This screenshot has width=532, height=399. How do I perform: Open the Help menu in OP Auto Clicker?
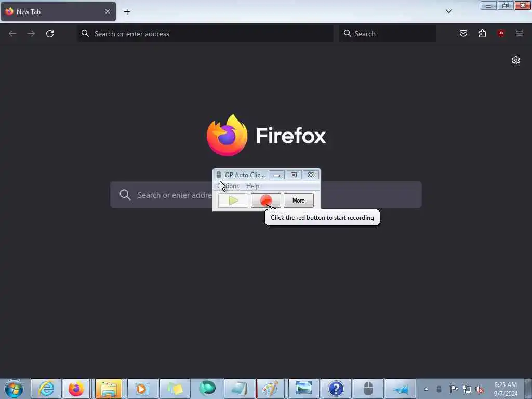252,186
